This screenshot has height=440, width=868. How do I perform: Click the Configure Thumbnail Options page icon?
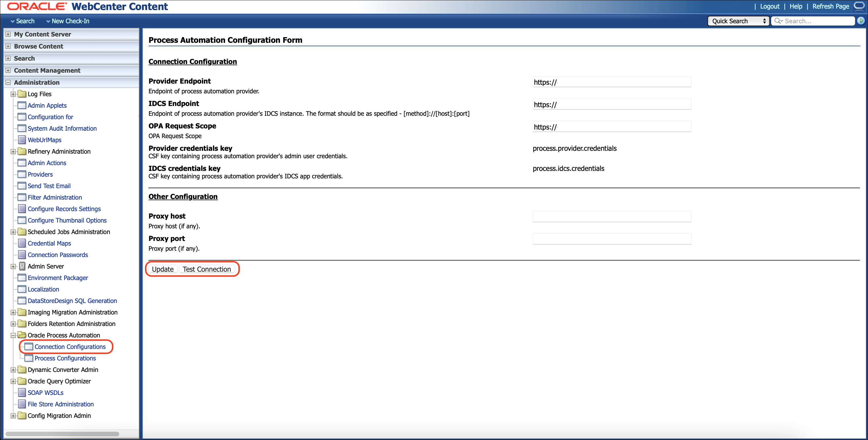pyautogui.click(x=22, y=220)
